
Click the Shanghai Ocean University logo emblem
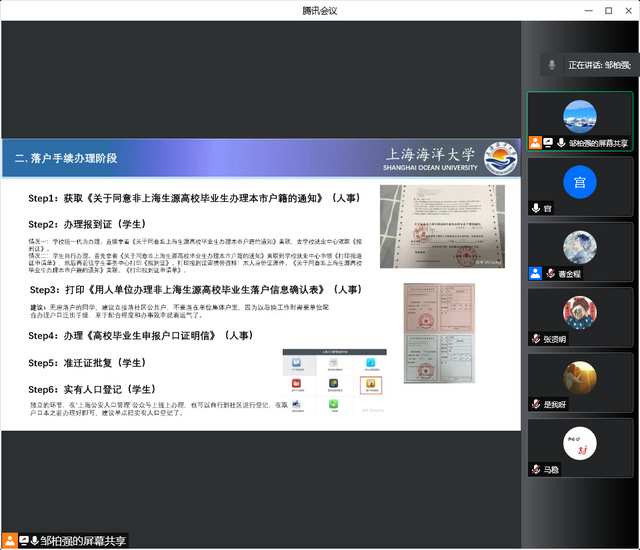click(500, 158)
